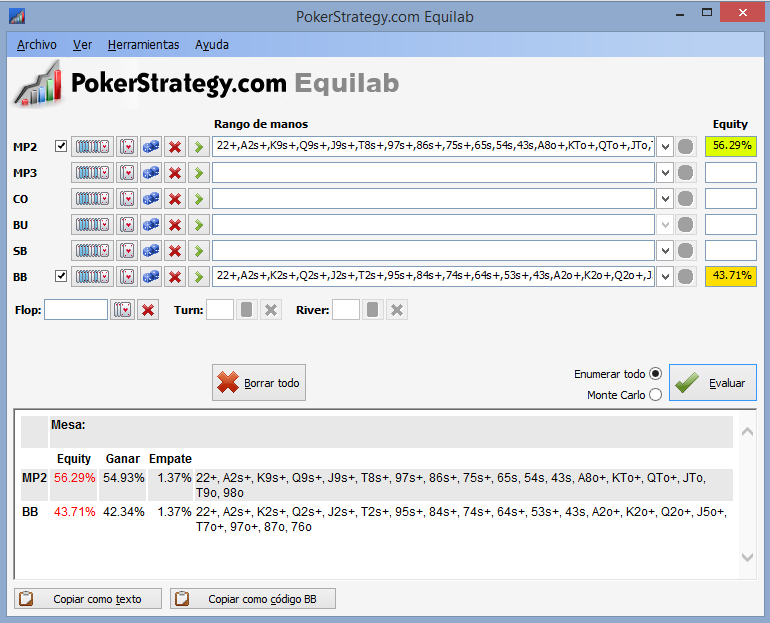Expand BU range dropdown arrow

click(665, 224)
